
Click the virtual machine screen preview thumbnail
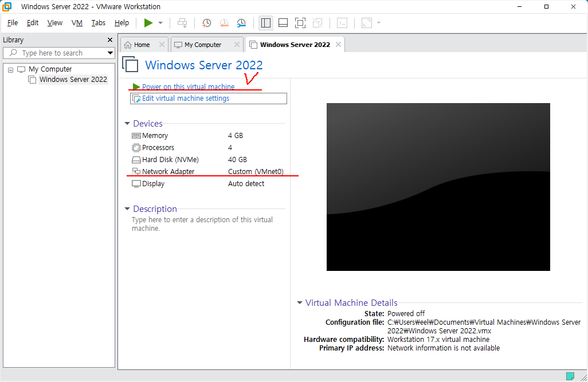tap(438, 187)
